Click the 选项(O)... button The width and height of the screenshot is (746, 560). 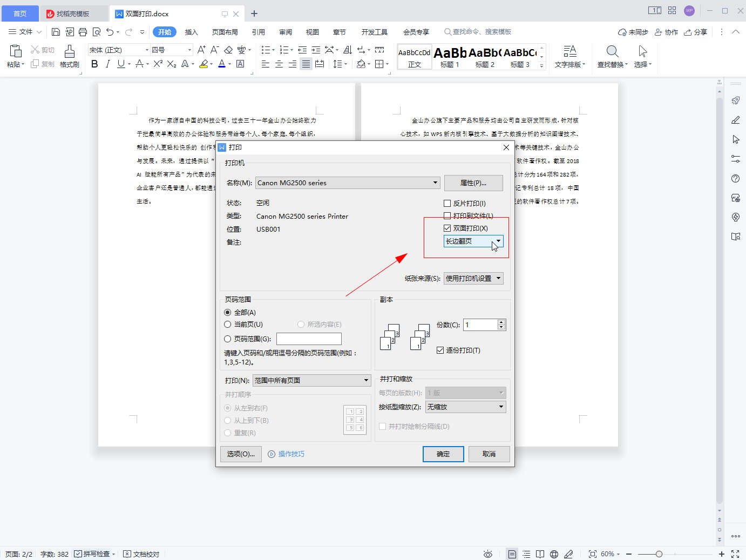(241, 454)
